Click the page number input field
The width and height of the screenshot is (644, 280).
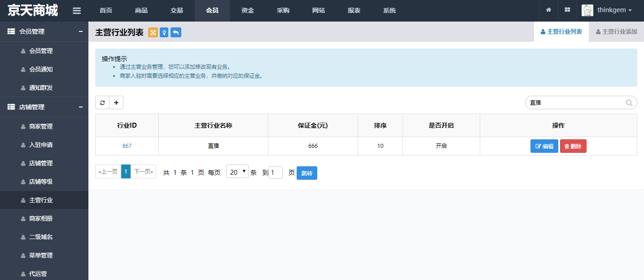[x=276, y=173]
